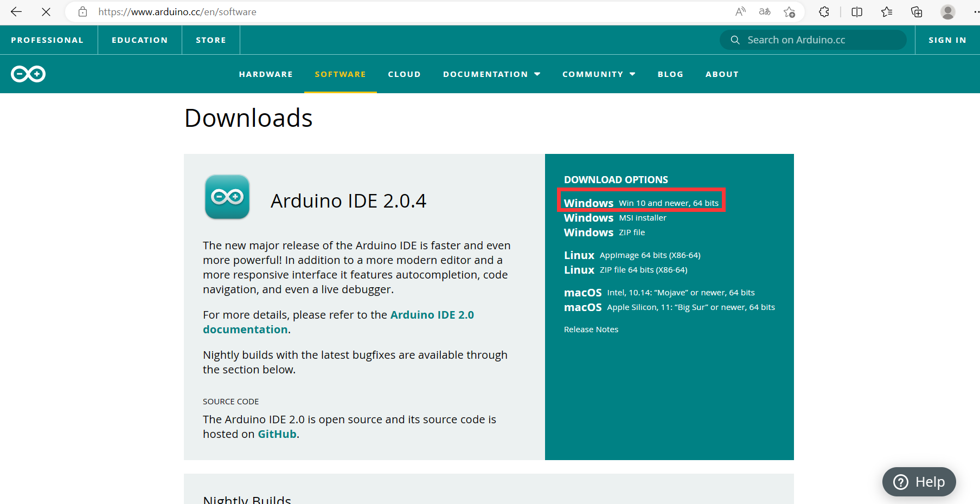Open Collections icon in toolbar
Image resolution: width=980 pixels, height=504 pixels.
[x=917, y=12]
